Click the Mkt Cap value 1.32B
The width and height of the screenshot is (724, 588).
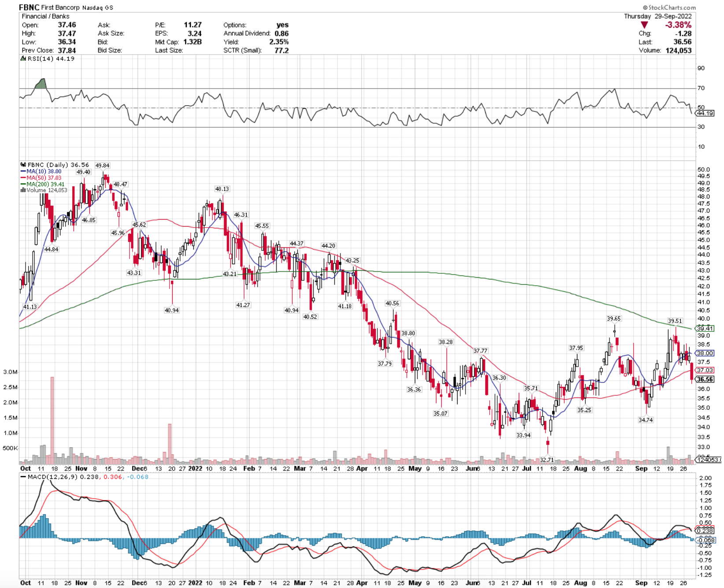[x=192, y=42]
